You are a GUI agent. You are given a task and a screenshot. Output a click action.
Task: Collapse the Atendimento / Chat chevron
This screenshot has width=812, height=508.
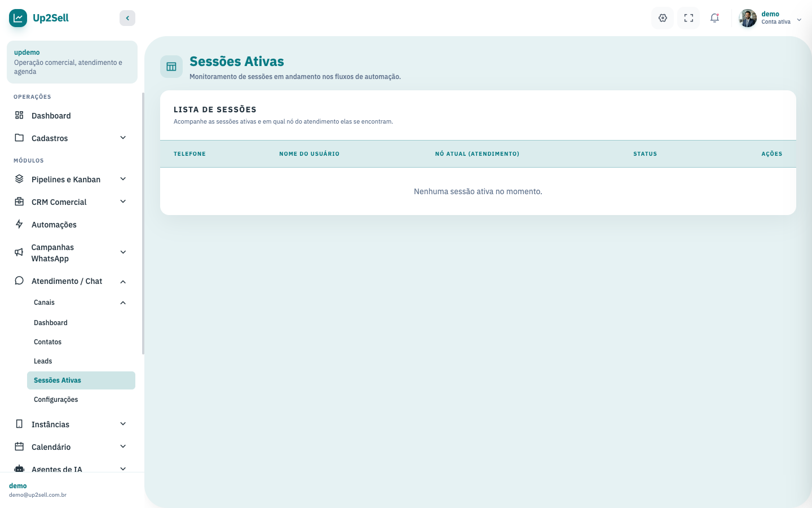[123, 281]
